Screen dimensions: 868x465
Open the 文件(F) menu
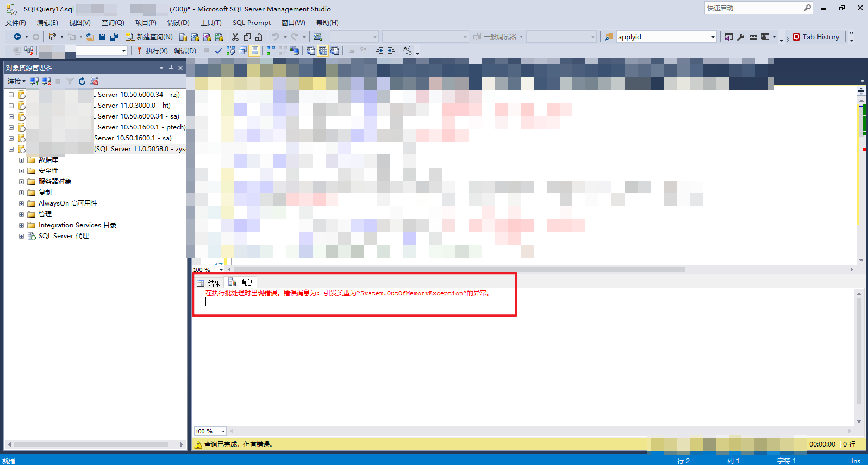pyautogui.click(x=16, y=23)
